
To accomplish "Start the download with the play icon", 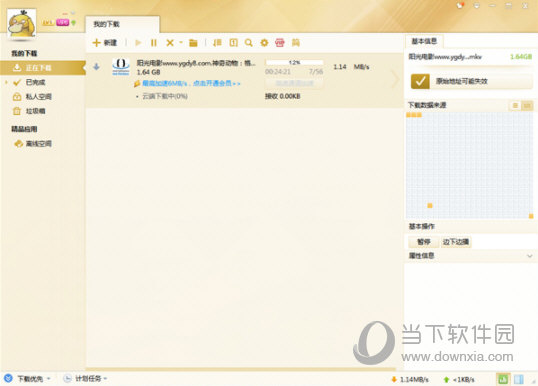I will pyautogui.click(x=138, y=43).
